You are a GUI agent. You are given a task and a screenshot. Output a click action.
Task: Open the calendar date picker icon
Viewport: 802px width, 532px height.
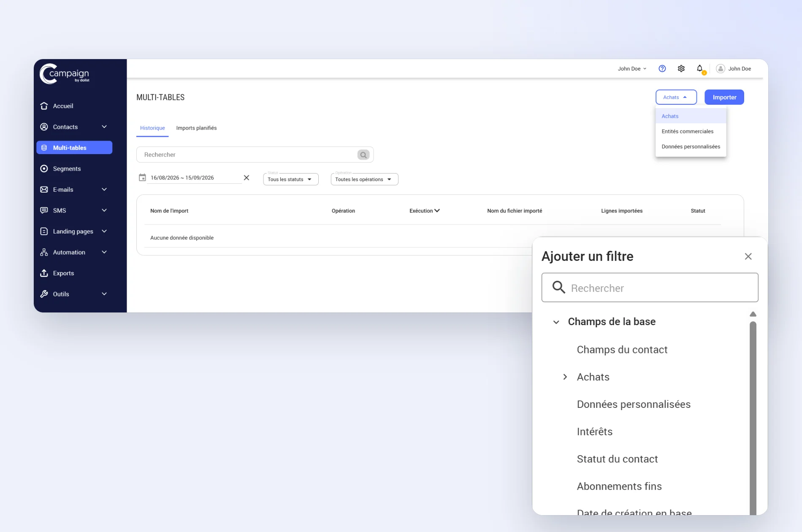[x=142, y=177]
